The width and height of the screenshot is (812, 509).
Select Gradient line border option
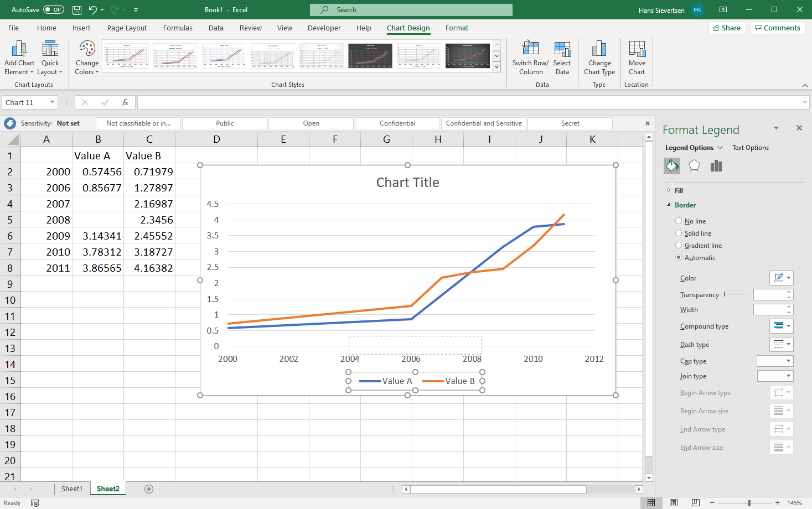point(679,245)
